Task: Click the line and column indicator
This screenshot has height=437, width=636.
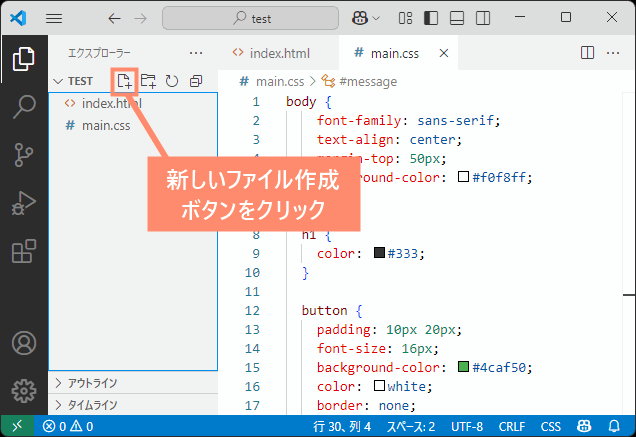Action: [342, 426]
